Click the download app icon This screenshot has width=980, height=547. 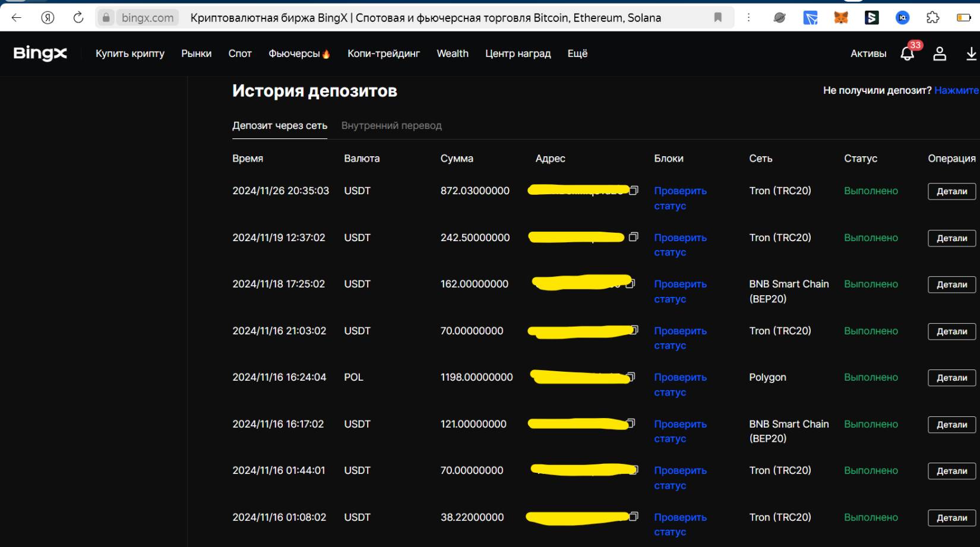[x=971, y=54]
